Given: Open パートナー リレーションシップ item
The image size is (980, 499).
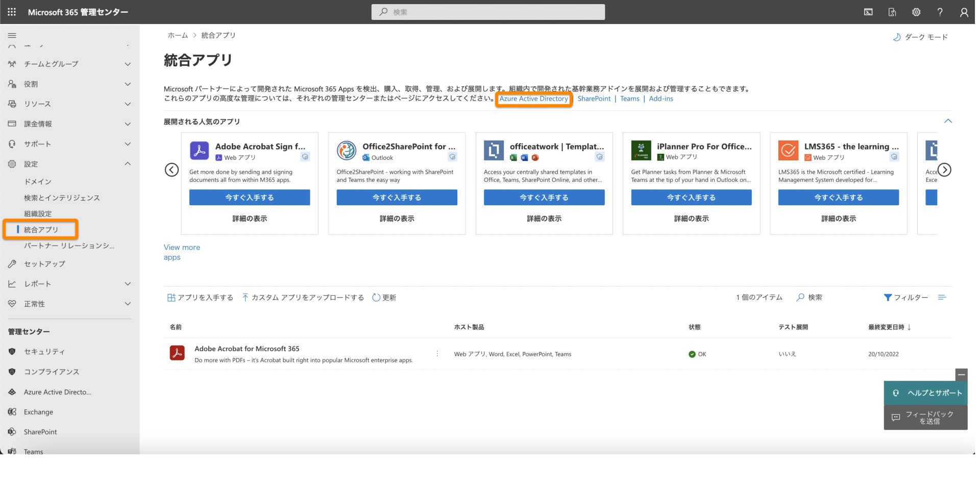Looking at the screenshot, I should click(69, 246).
